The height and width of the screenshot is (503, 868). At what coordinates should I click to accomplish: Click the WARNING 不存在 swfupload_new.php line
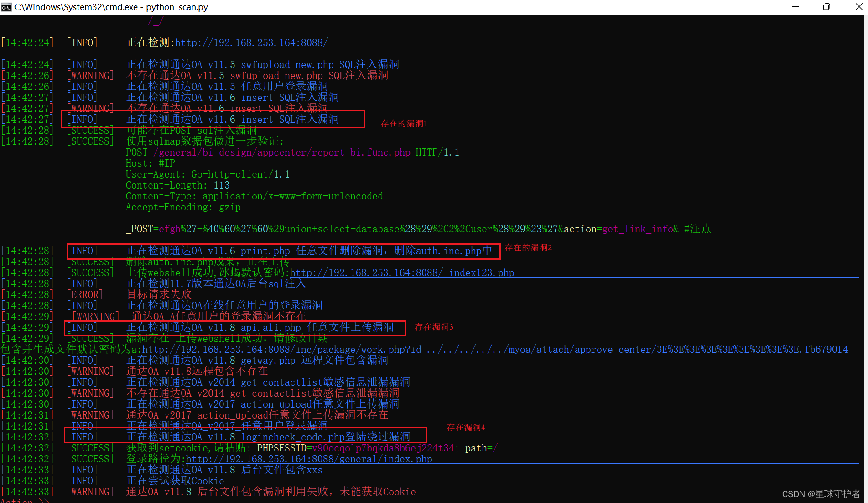[257, 75]
